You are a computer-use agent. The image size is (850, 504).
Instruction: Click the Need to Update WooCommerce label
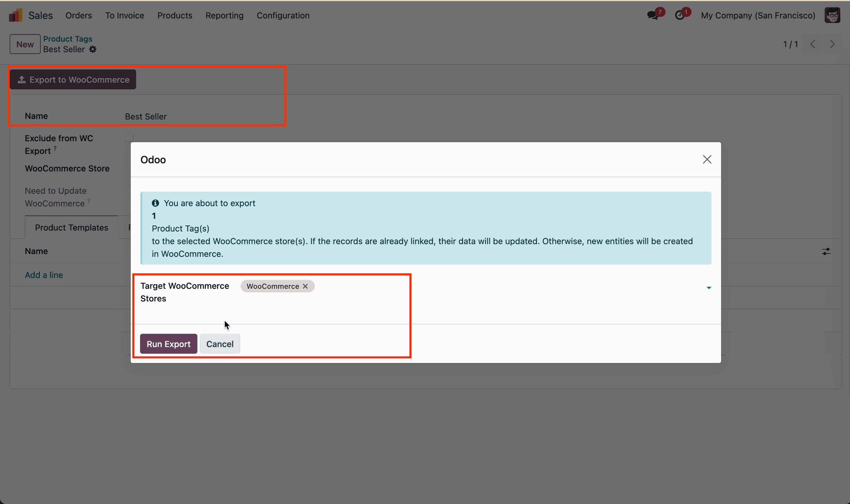pos(56,197)
